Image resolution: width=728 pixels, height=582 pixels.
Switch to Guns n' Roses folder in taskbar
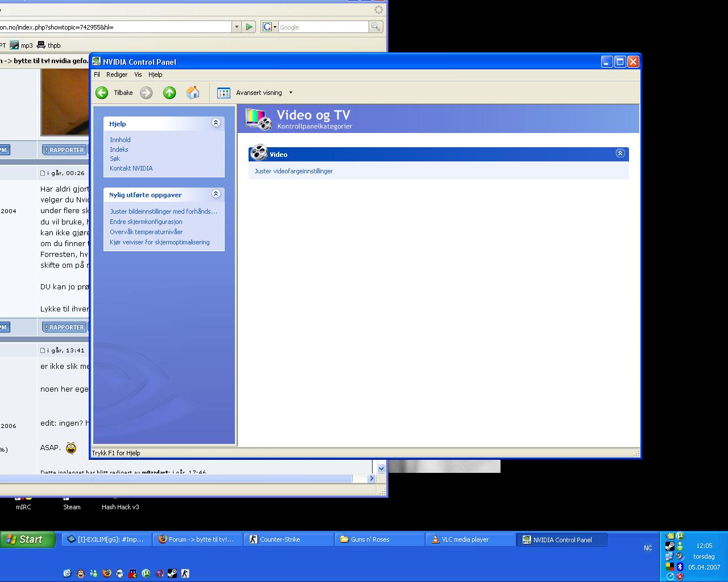pos(379,539)
